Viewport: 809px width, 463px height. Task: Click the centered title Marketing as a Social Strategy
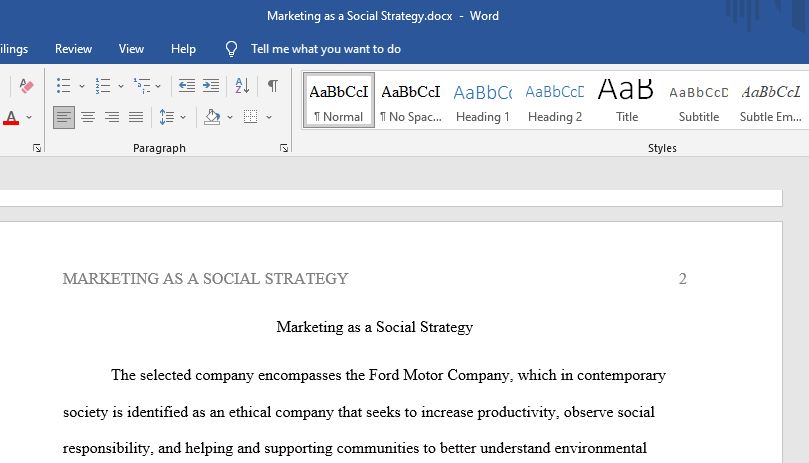(x=375, y=327)
